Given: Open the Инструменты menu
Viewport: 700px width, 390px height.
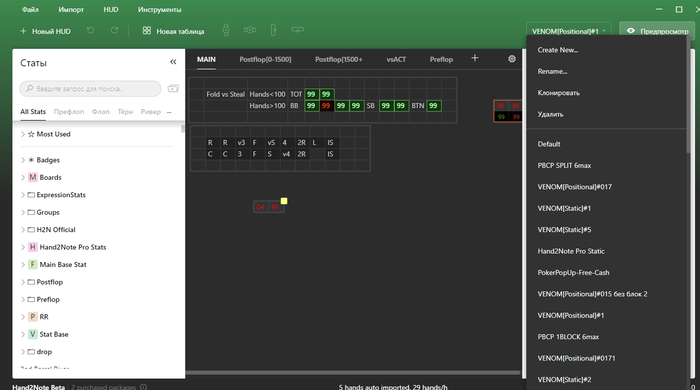Looking at the screenshot, I should click(x=159, y=9).
